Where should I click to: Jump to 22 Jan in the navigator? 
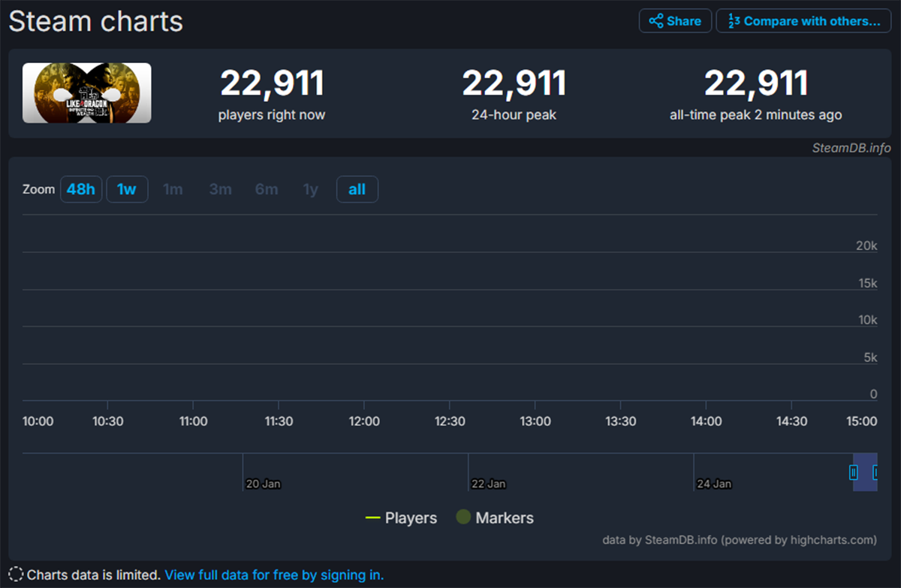pos(488,484)
